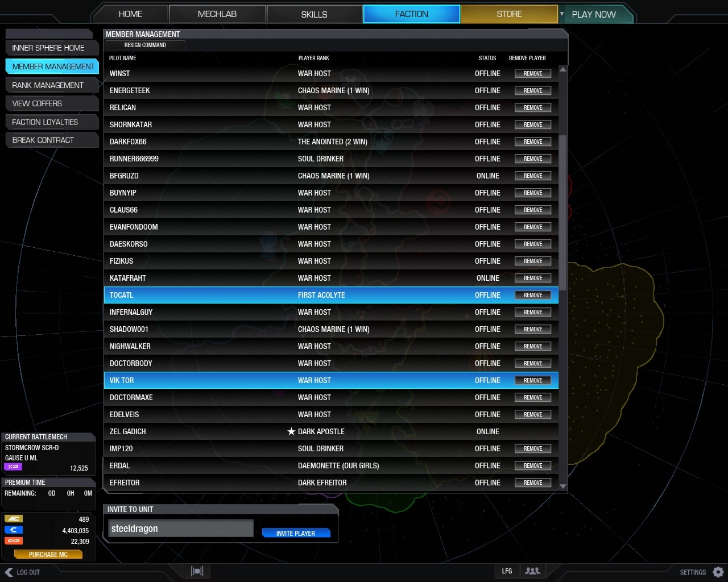Remove player VIK TOR
This screenshot has height=582, width=728.
(x=533, y=380)
